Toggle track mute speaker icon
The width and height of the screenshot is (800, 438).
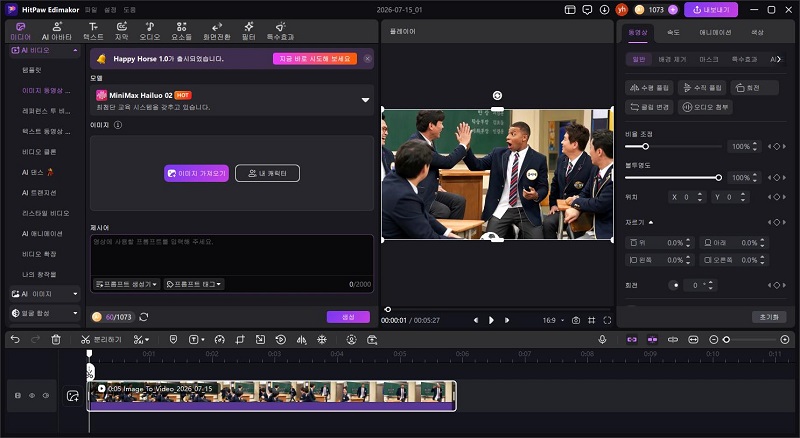click(46, 395)
